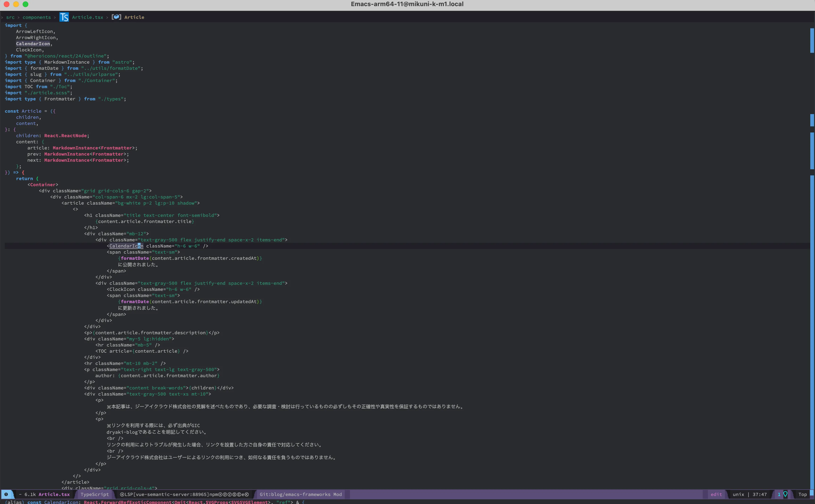Click the 37:47 line-column indicator

(x=760, y=495)
